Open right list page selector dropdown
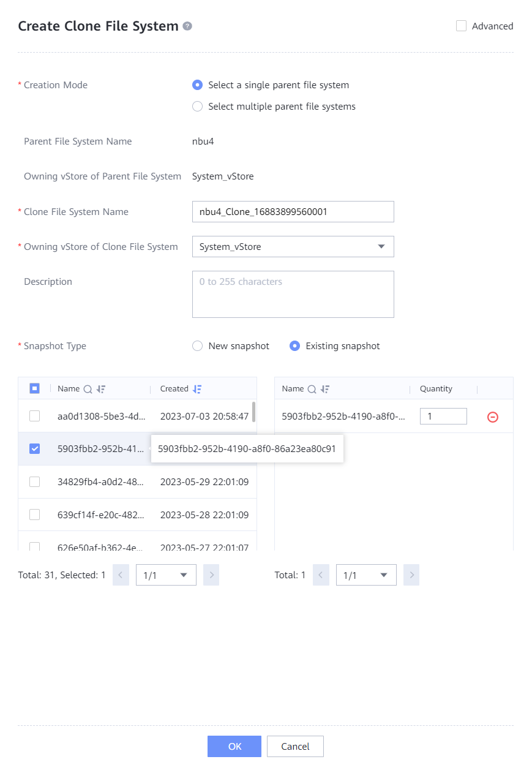The width and height of the screenshot is (532, 762). click(x=365, y=575)
